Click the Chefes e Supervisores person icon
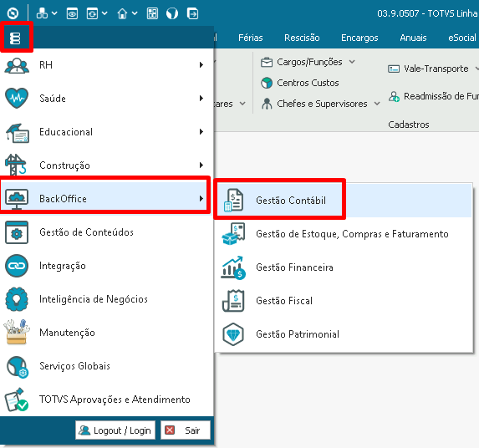479x448 pixels. (x=267, y=104)
